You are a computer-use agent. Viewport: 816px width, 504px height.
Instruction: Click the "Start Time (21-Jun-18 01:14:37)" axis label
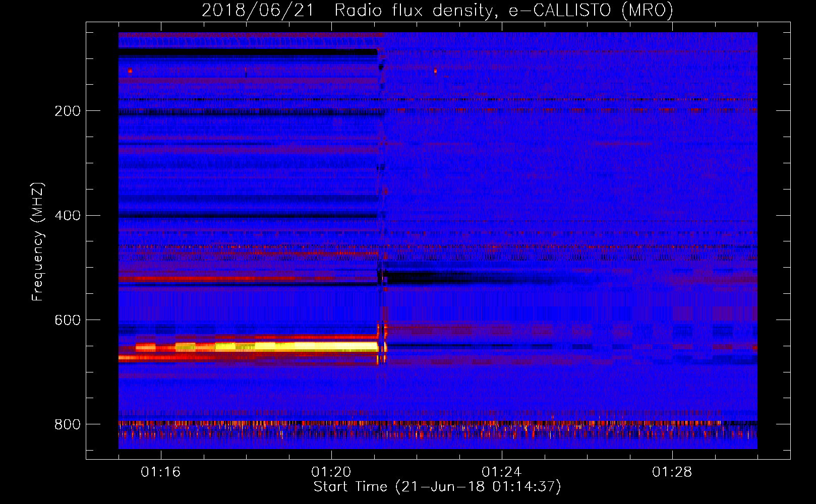coord(437,487)
